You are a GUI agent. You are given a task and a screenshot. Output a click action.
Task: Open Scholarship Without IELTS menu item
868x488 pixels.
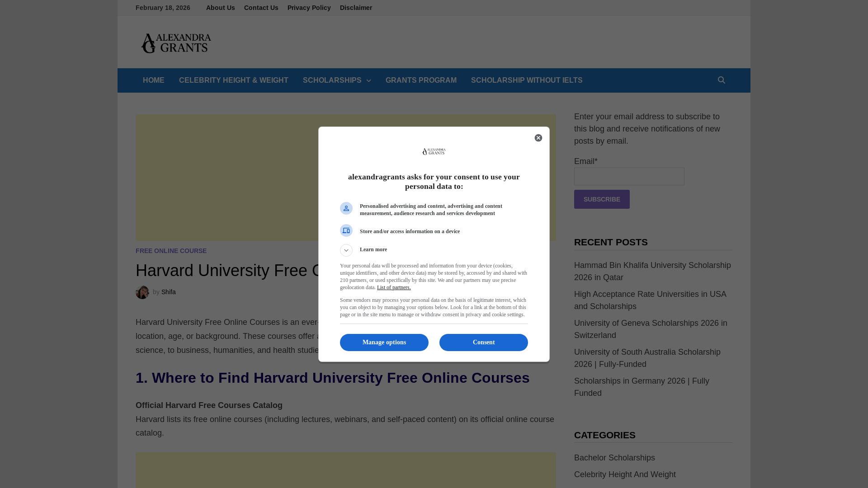(x=527, y=80)
